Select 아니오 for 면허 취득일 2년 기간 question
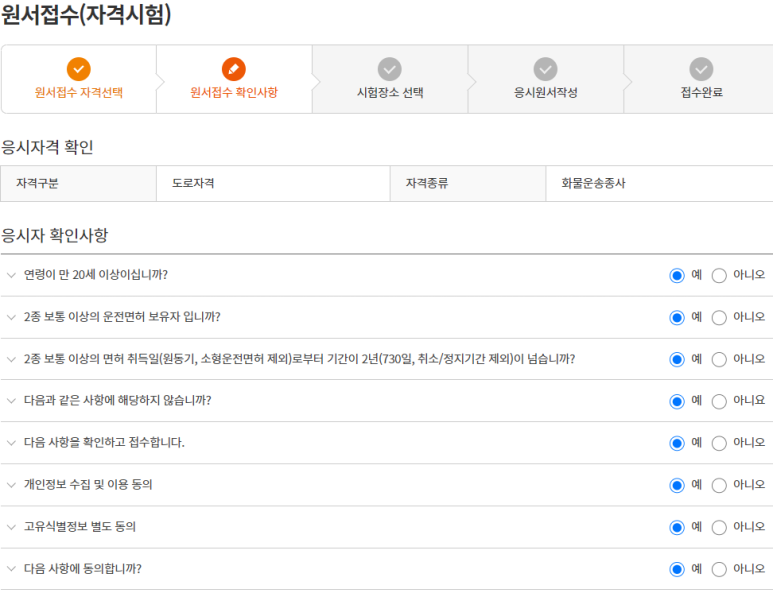The image size is (773, 593). tap(719, 359)
